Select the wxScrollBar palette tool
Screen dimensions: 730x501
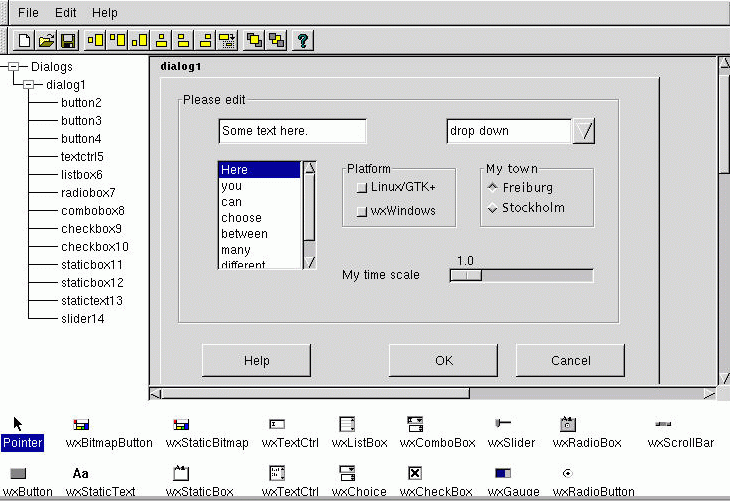pos(680,434)
